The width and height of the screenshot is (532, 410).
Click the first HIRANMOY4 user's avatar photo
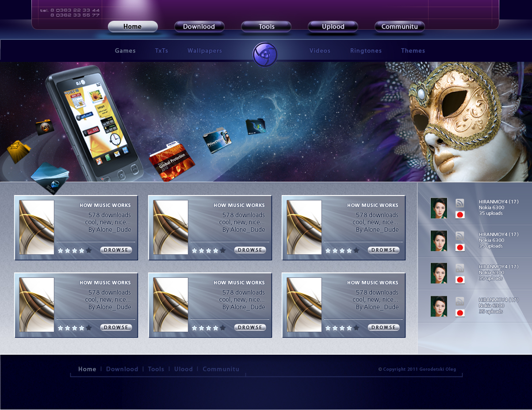pos(439,208)
